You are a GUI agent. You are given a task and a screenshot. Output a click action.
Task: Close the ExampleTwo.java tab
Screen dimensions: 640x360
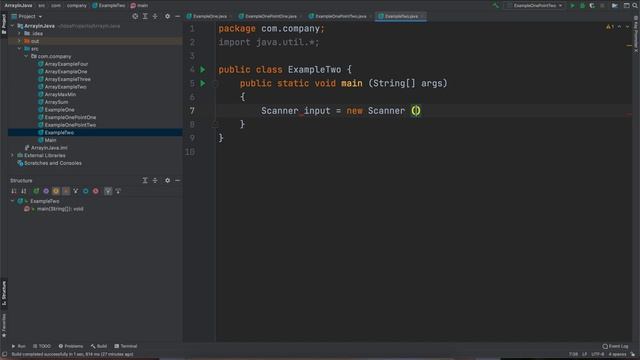click(x=422, y=16)
